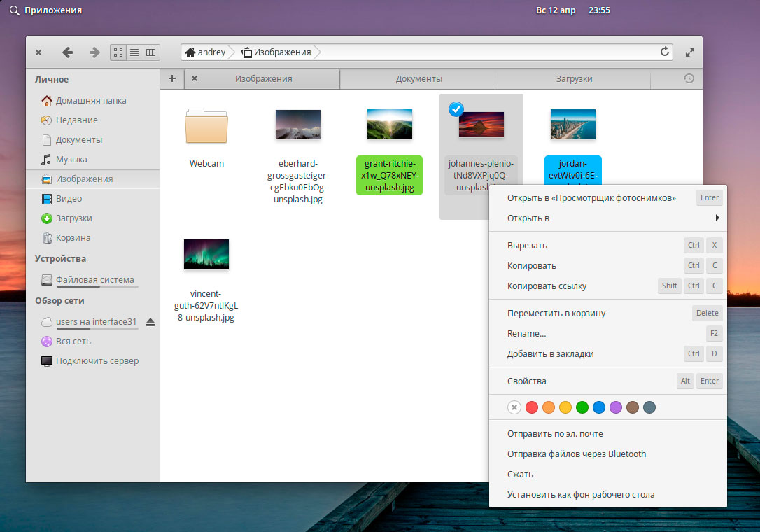This screenshot has width=760, height=532.
Task: Click the forward navigation arrow
Action: [94, 52]
